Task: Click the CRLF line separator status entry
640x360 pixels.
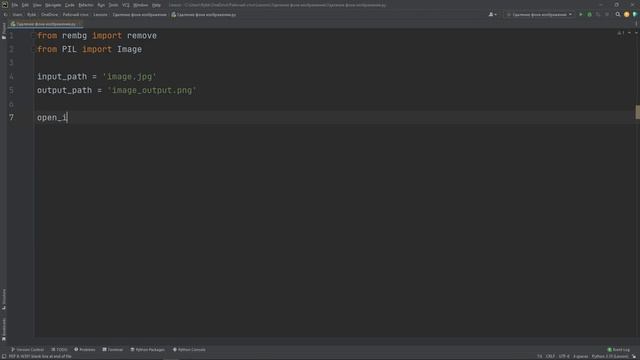Action: (x=550, y=356)
